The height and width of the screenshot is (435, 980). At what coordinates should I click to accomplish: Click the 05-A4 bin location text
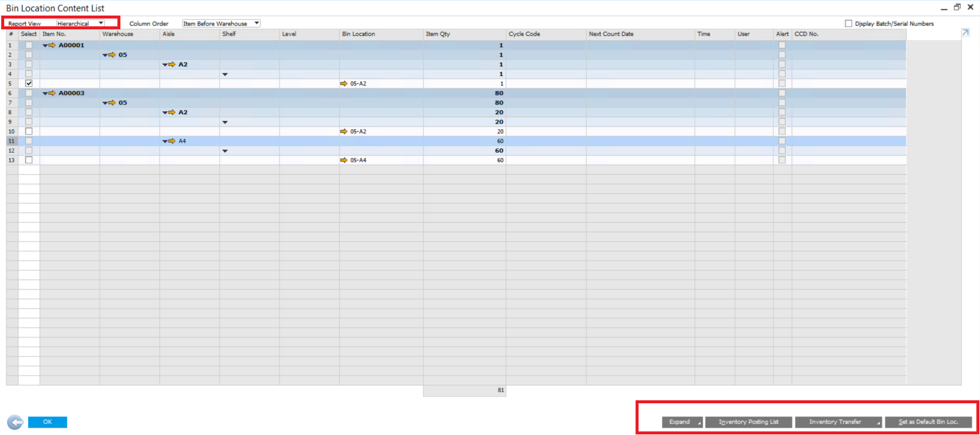click(x=358, y=160)
